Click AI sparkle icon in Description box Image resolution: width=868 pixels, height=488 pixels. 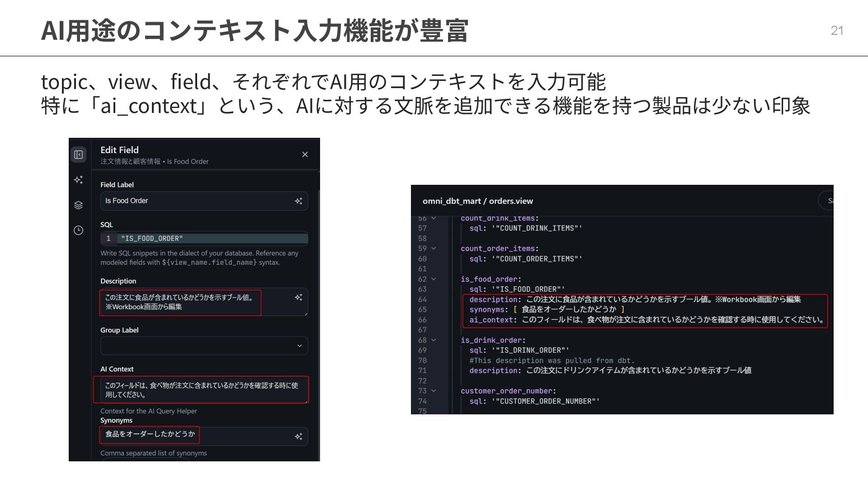(298, 297)
